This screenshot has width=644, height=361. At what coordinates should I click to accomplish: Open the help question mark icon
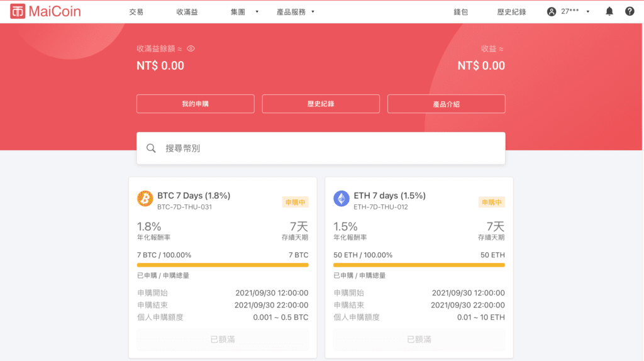(630, 11)
